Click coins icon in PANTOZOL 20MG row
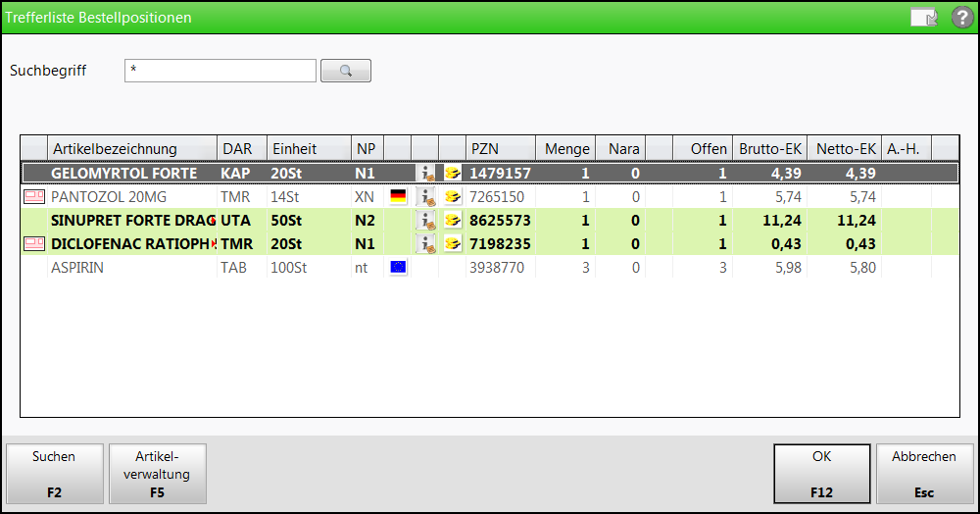Screen dimensions: 980x514 click(453, 197)
